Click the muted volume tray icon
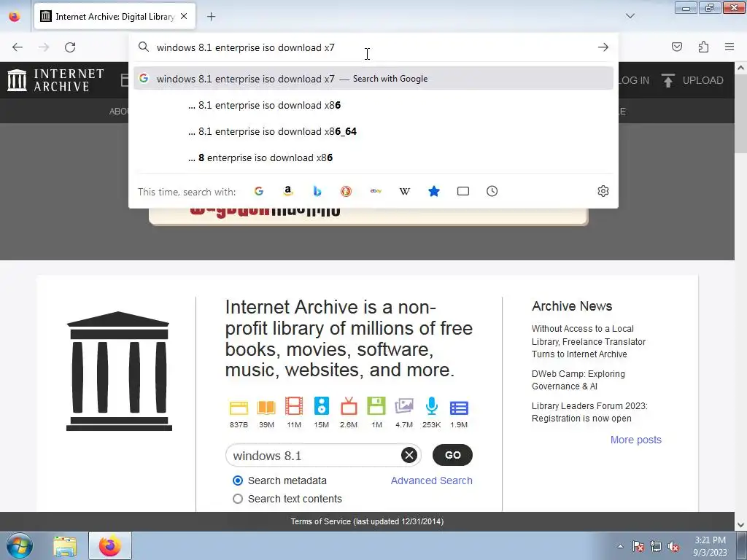This screenshot has height=560, width=747. [x=673, y=546]
